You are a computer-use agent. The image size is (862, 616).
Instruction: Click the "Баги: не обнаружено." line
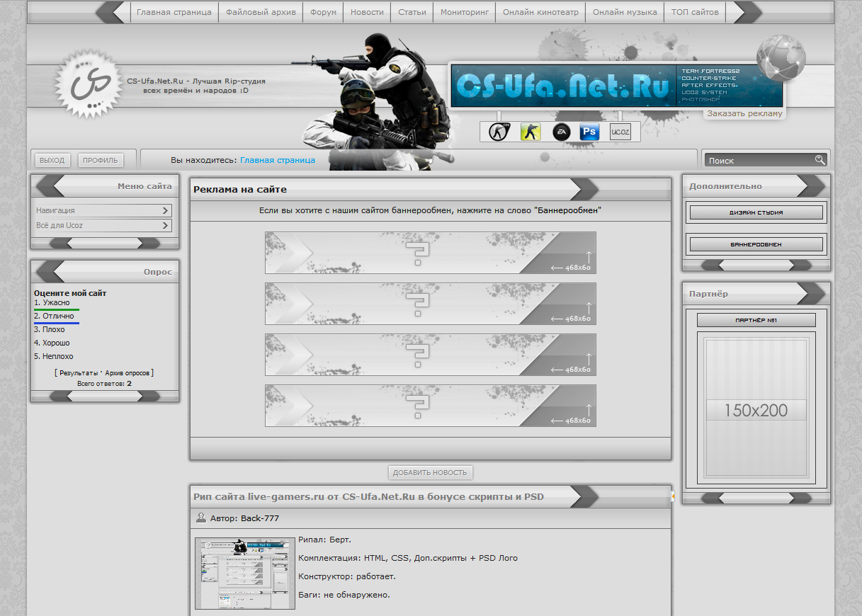coord(344,595)
